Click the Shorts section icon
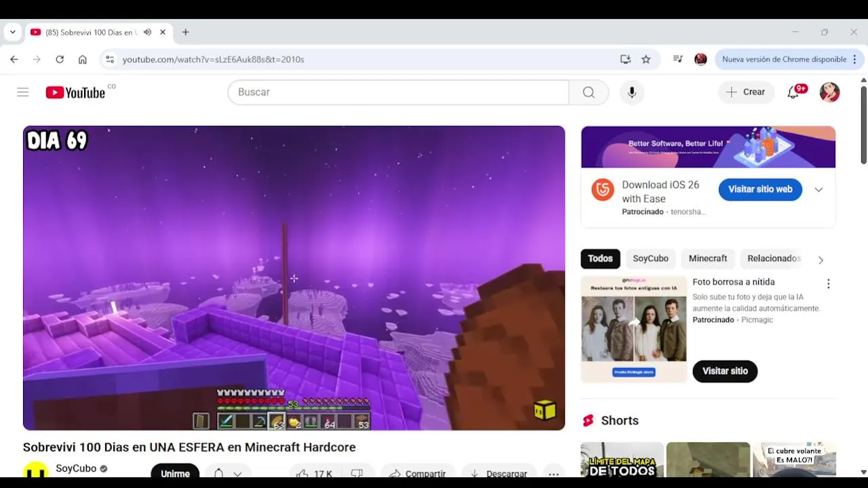868x488 pixels. (x=588, y=421)
